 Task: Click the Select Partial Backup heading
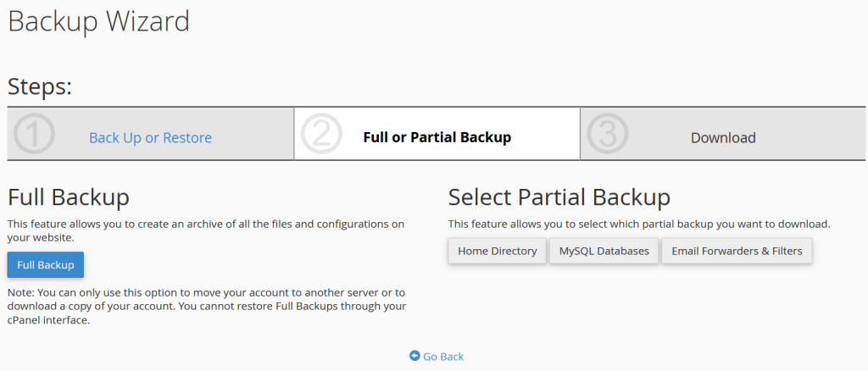point(559,197)
